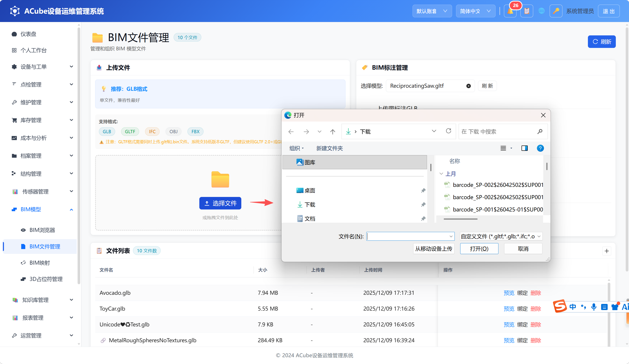The width and height of the screenshot is (629, 364).
Task: Open BIM映射 submenu item
Action: (40, 263)
